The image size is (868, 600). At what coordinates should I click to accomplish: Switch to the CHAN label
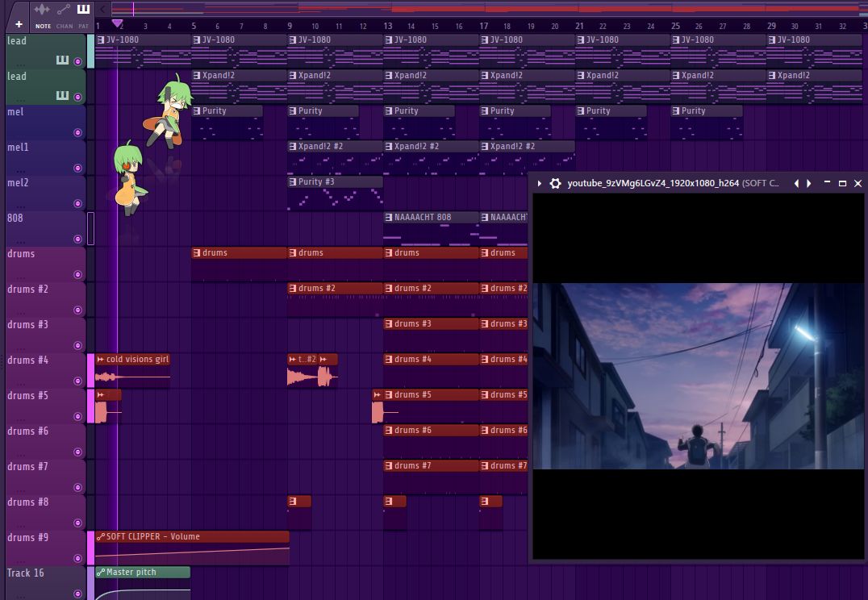coord(65,26)
